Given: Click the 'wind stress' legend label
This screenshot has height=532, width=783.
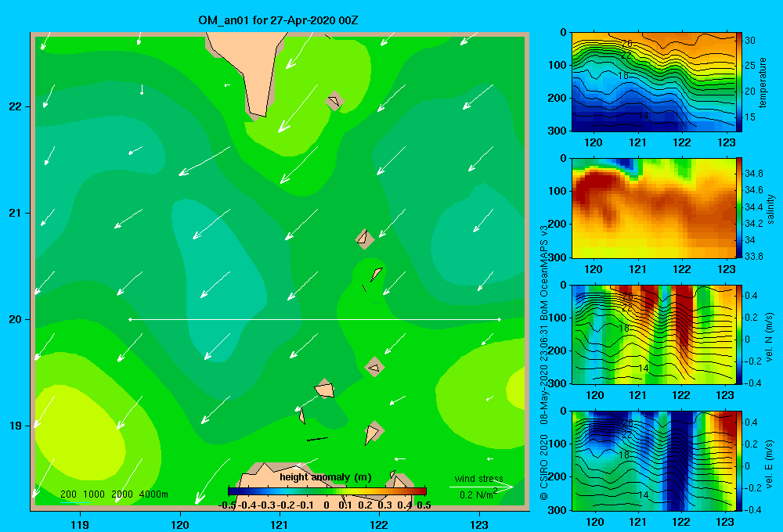Looking at the screenshot, I should click(478, 478).
